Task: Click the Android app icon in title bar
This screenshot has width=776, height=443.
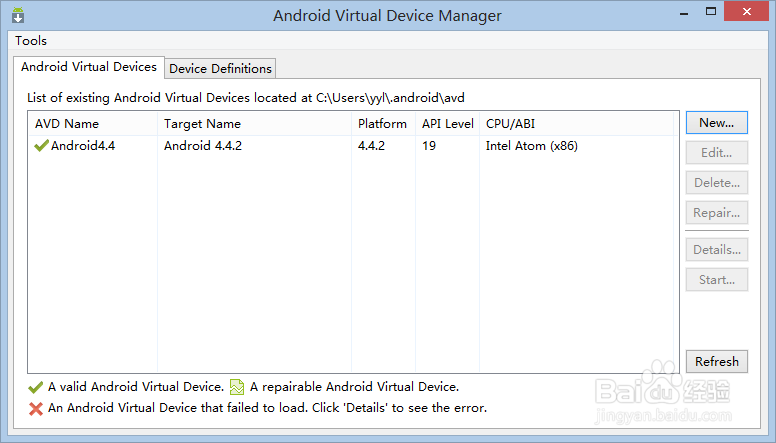Action: [x=18, y=16]
